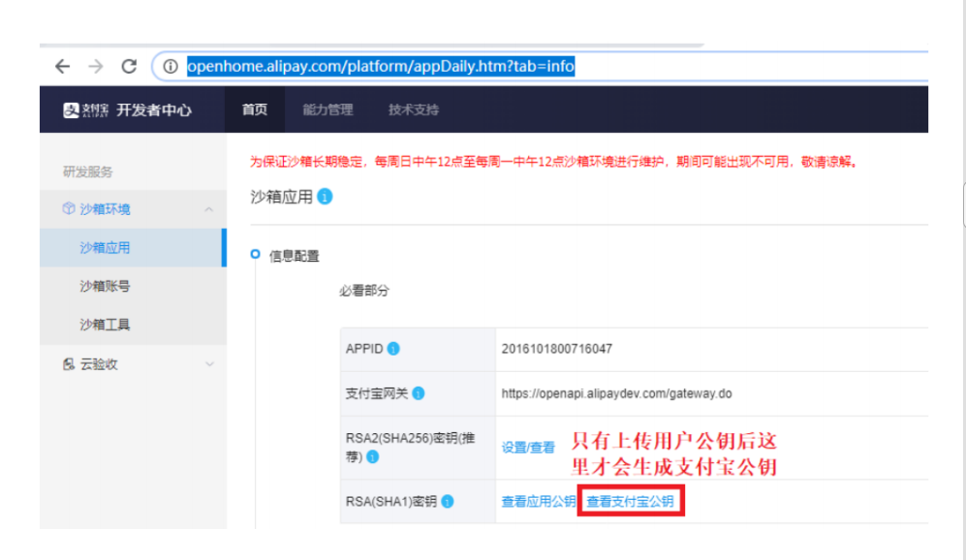This screenshot has width=966, height=560.
Task: Open the 技术支持 tab
Action: click(414, 109)
